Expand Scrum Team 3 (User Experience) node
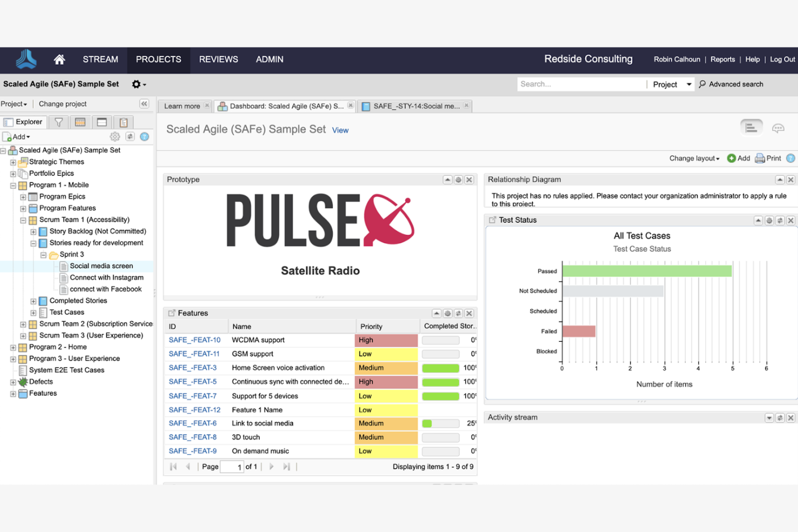The image size is (798, 532). [23, 336]
